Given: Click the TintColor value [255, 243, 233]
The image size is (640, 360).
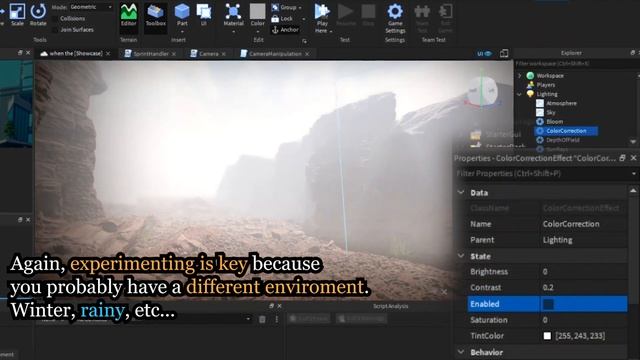Looking at the screenshot, I should tap(580, 336).
